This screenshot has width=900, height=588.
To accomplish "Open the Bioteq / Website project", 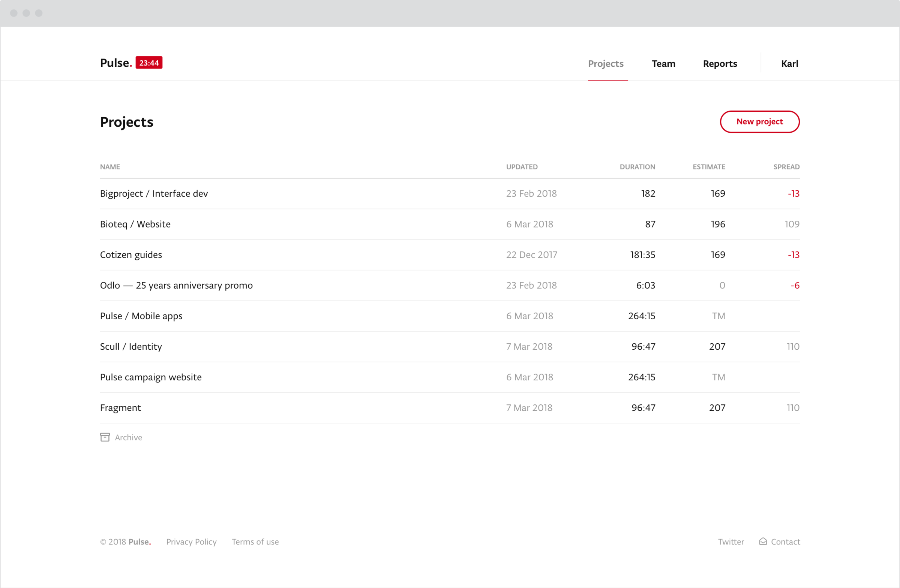I will click(x=135, y=224).
